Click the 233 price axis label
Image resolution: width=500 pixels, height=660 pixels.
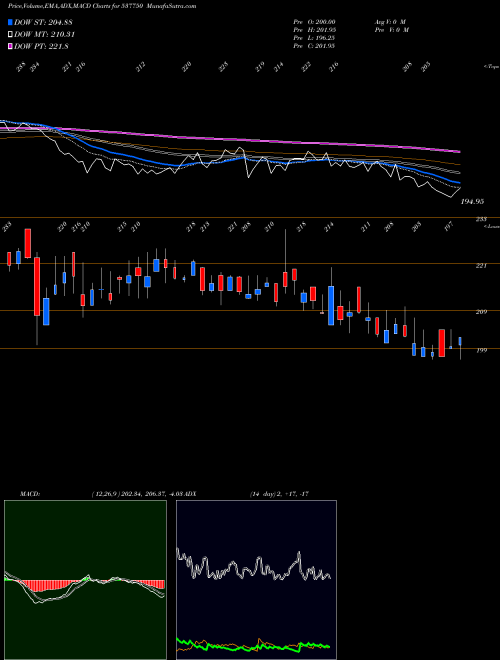481,219
